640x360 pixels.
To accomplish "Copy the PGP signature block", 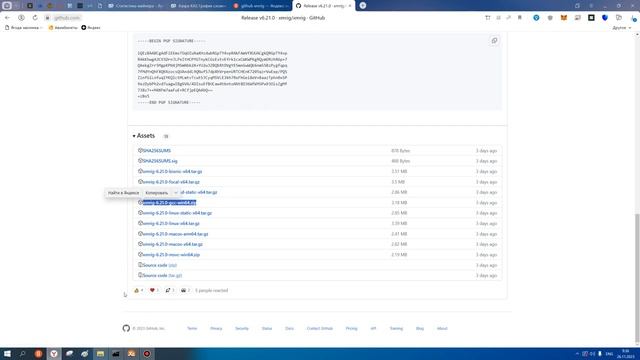I will (x=494, y=41).
